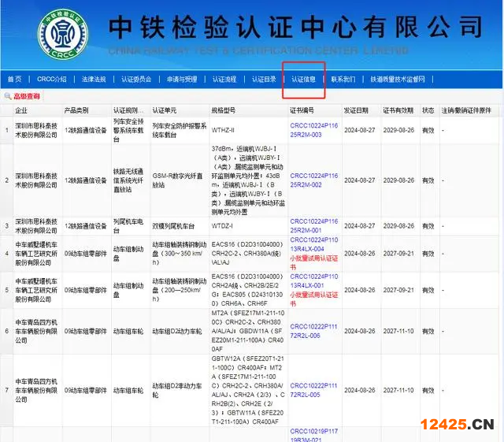This screenshot has height=442, width=504.
Task: Select the 列车安全防护报警系统车载台 unit cell
Action: click(180, 130)
